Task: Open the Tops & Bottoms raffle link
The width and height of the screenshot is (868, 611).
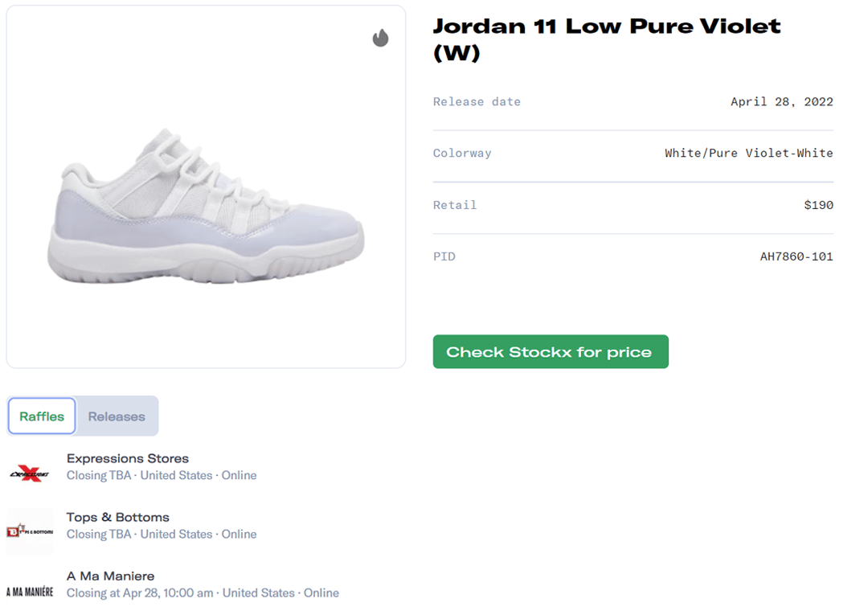Action: pos(118,518)
